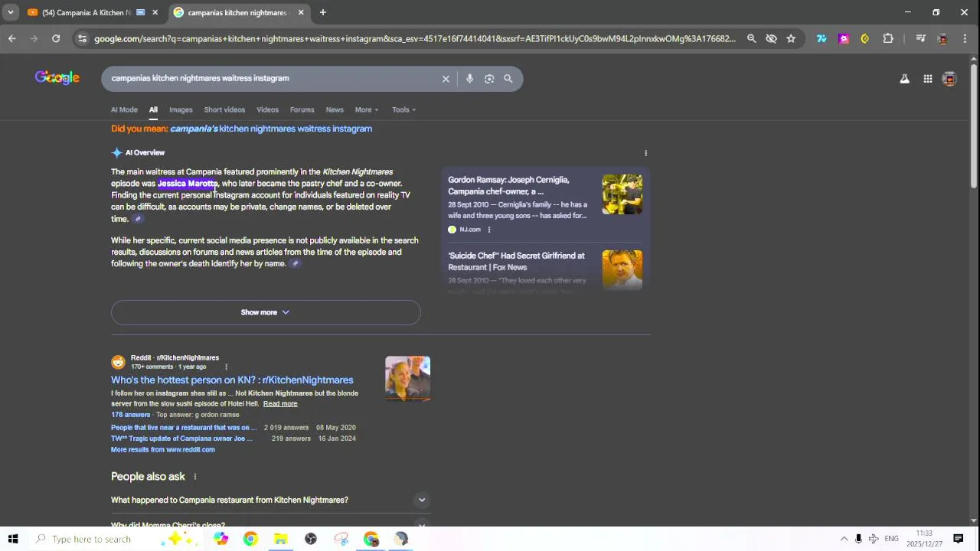Launch OBS Studio from the taskbar
The width and height of the screenshot is (980, 551).
311,539
